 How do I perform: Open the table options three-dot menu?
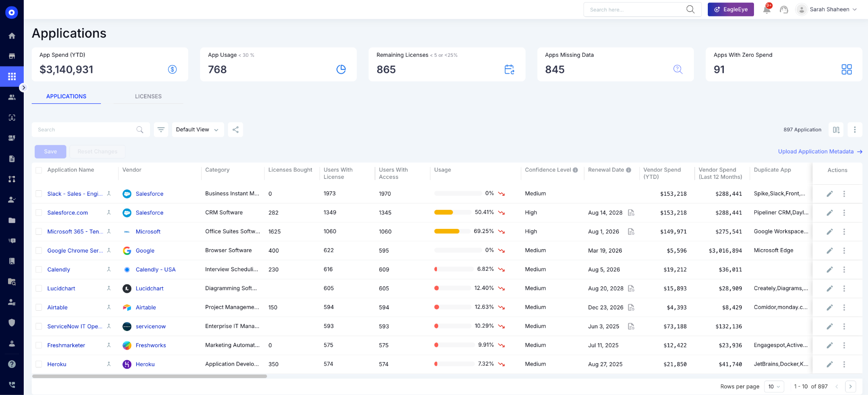(855, 130)
